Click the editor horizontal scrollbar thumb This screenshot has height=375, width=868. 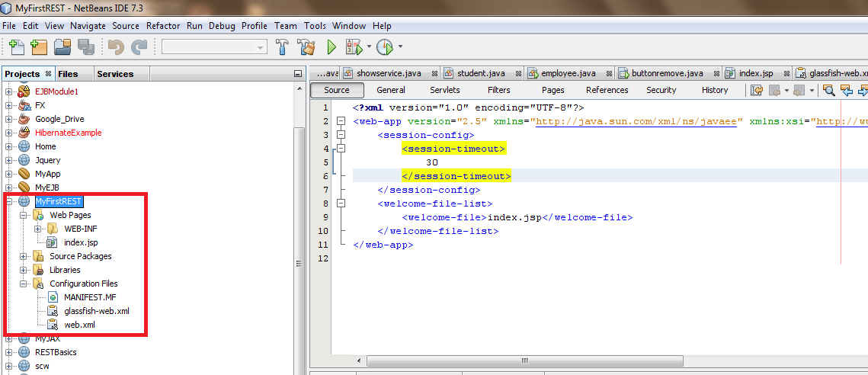coord(524,361)
